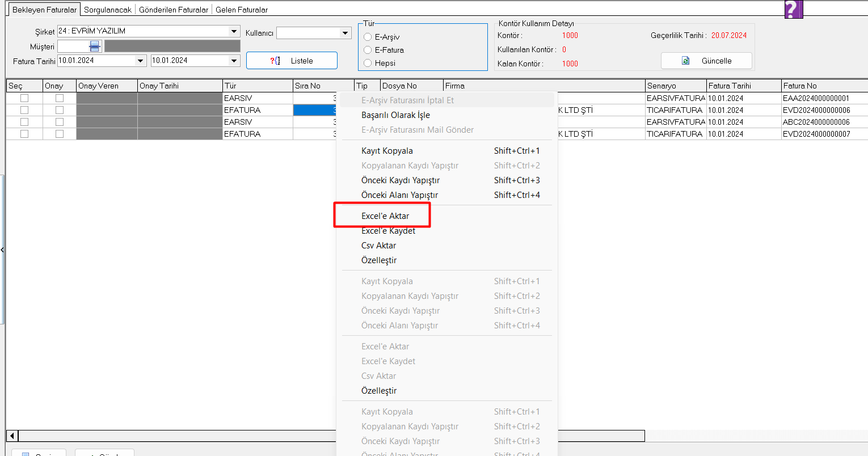This screenshot has width=868, height=456.
Task: Click the Kullanılan Kontör value 0
Action: (x=564, y=49)
